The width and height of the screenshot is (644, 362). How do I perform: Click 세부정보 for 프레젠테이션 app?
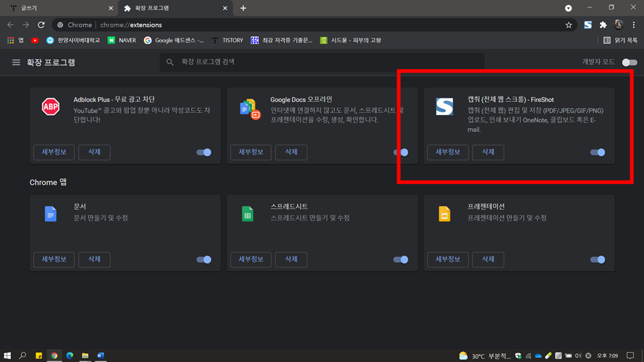pos(447,259)
